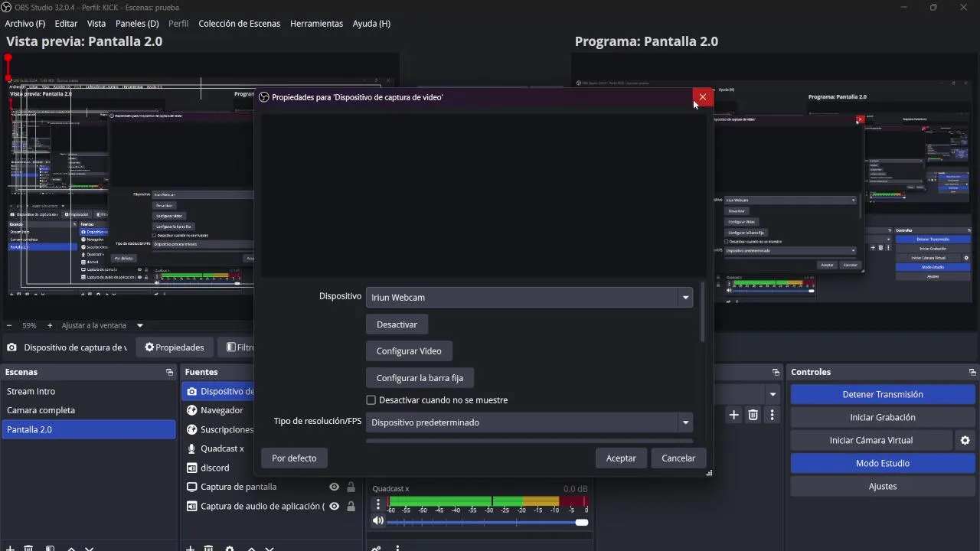Viewport: 980px width, 551px height.
Task: Click the OBS logo in the title bar
Action: pos(7,8)
